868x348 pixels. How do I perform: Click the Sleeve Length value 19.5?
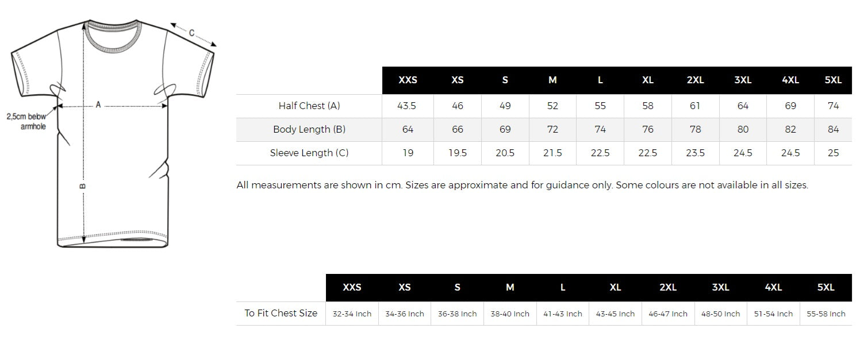[x=458, y=153]
